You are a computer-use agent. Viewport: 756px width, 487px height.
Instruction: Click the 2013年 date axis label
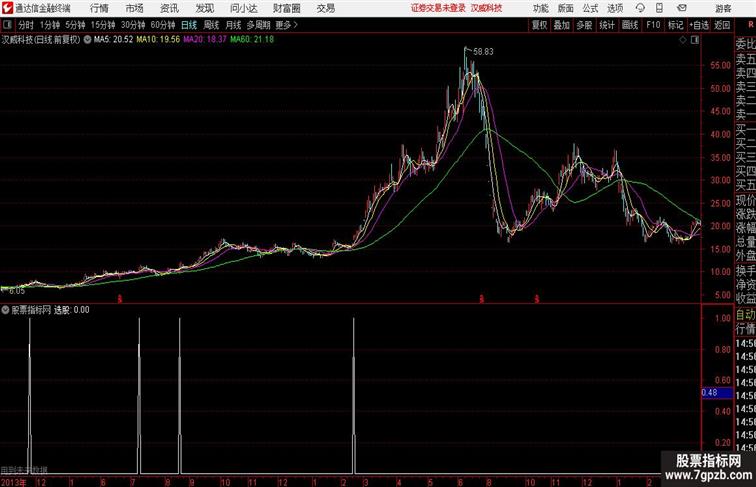[x=14, y=482]
